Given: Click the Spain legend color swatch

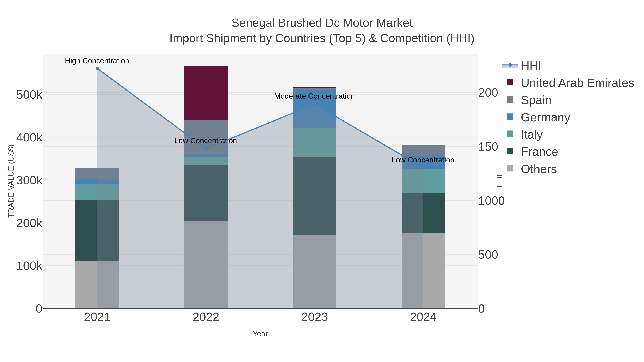Looking at the screenshot, I should point(510,99).
